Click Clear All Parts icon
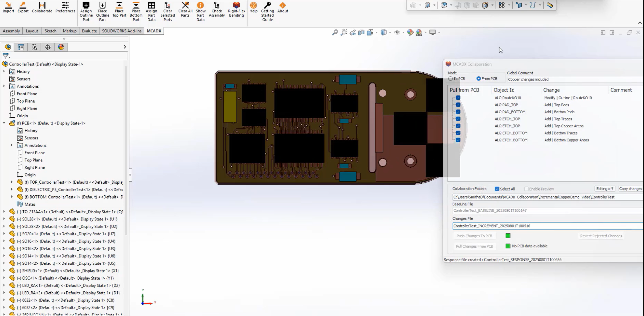Screen dimensions: 644x316 click(x=185, y=9)
